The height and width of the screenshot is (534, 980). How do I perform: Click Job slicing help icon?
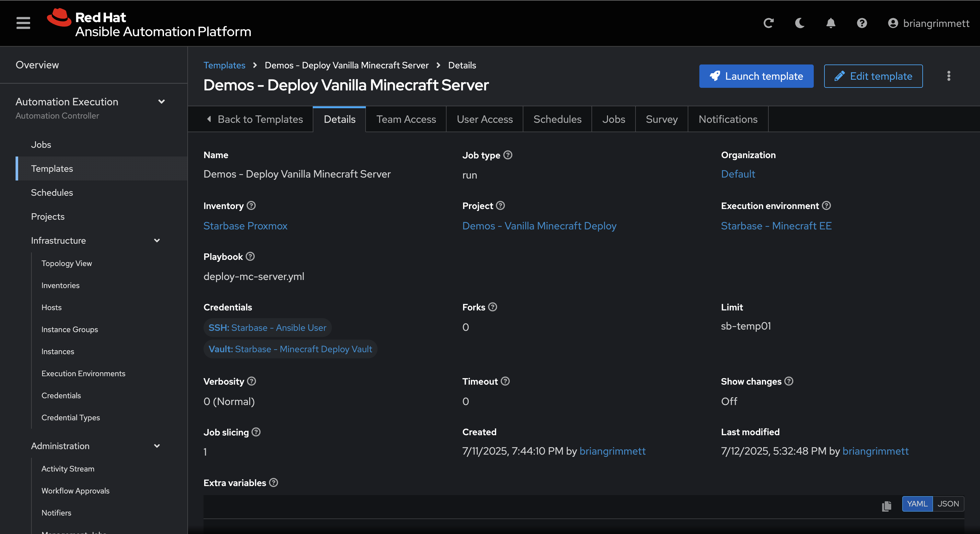[x=256, y=432]
